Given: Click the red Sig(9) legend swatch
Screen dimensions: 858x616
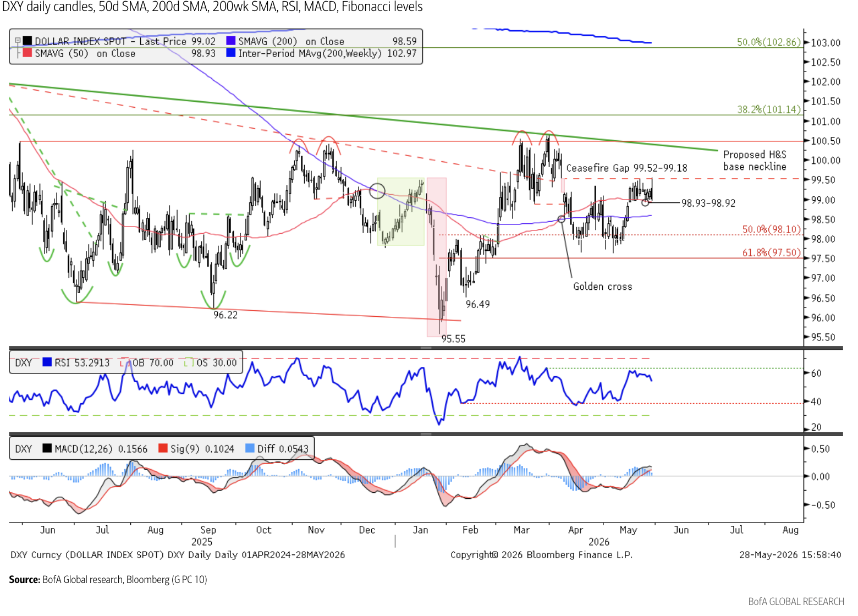Looking at the screenshot, I should coord(163,449).
